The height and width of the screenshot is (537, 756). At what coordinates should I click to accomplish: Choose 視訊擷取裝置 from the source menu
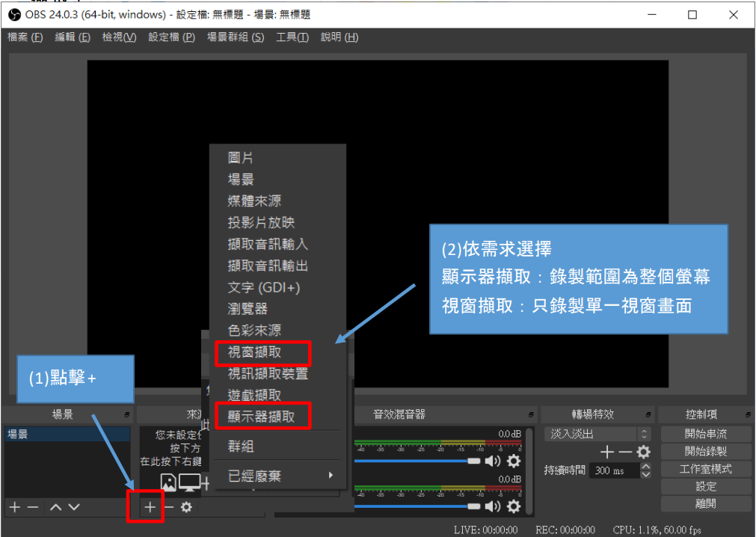277,374
